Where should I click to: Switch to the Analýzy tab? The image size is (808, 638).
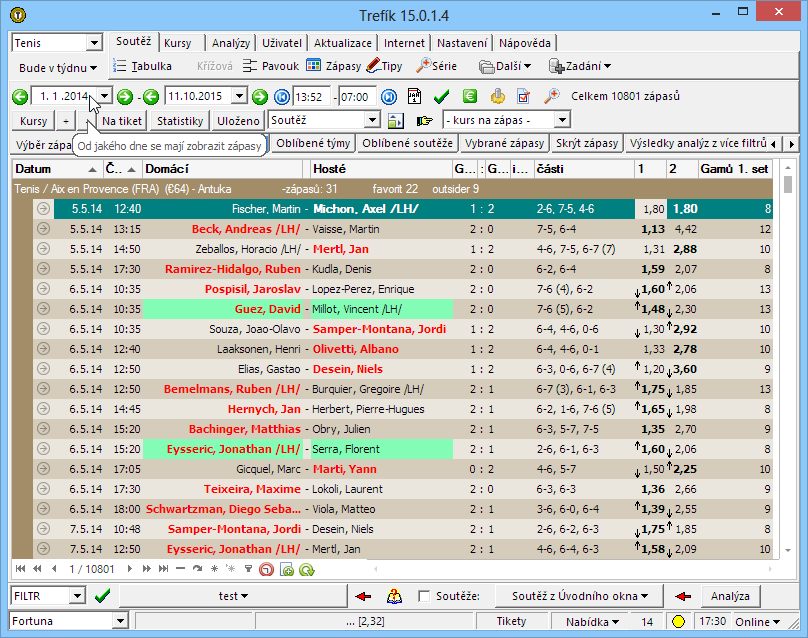point(231,44)
